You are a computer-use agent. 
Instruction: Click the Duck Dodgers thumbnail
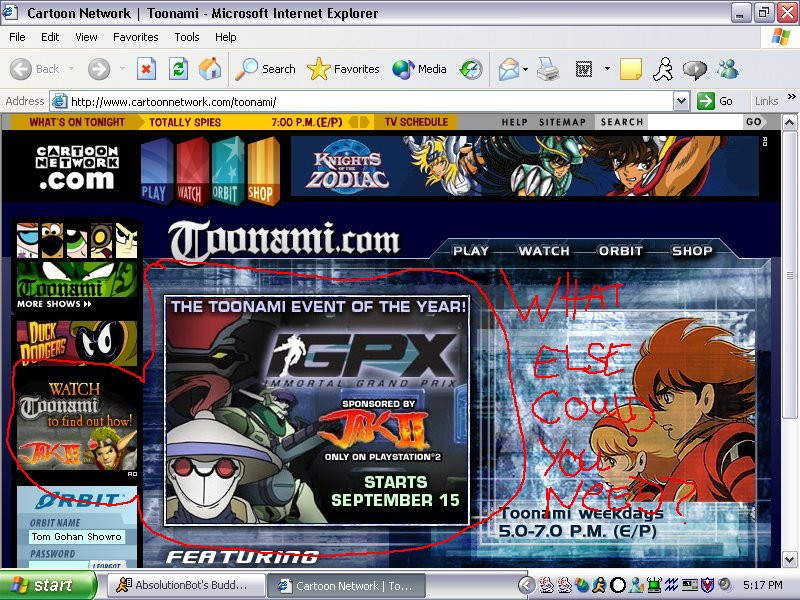click(x=77, y=342)
